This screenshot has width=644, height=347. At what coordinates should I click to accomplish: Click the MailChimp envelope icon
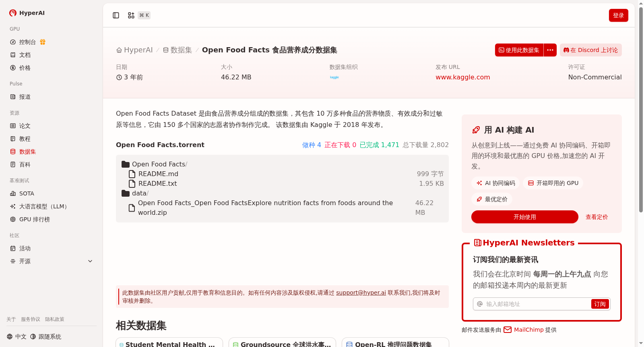pyautogui.click(x=508, y=330)
